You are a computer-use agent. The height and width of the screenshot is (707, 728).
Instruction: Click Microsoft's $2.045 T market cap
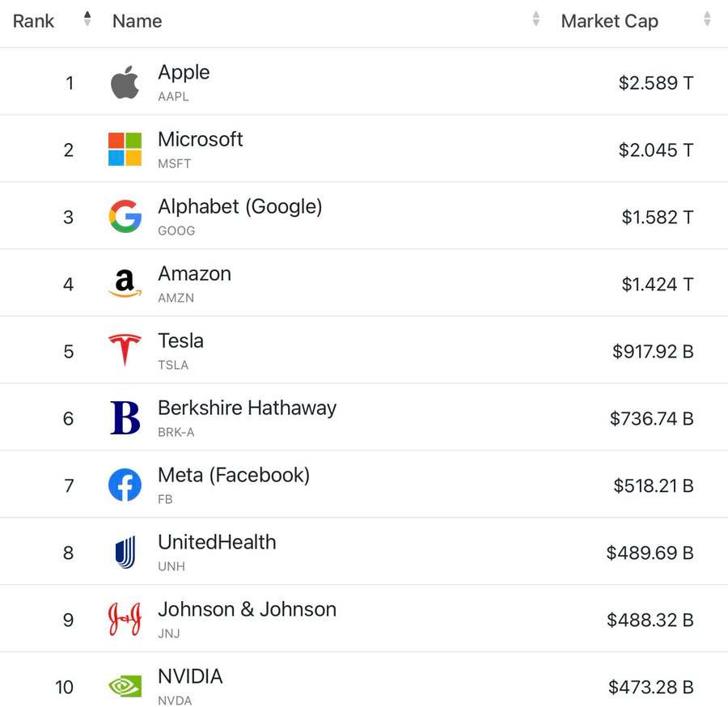tap(656, 150)
